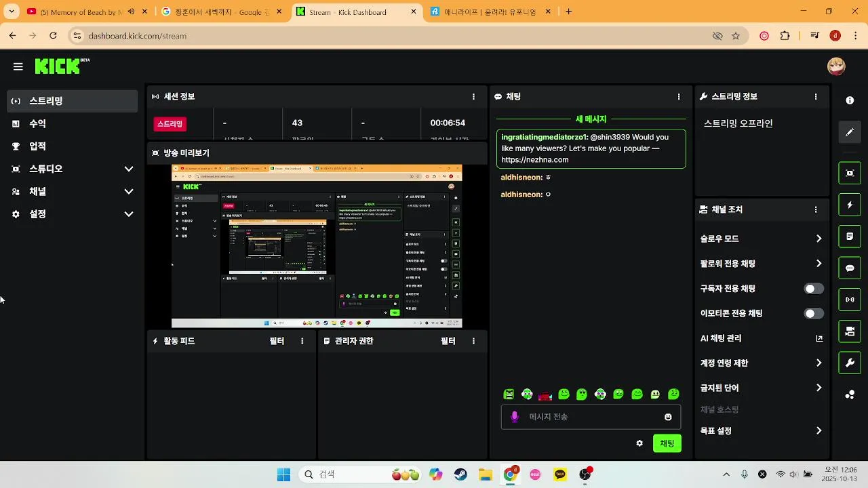Select 스트리밍 in the sidebar

tap(72, 101)
